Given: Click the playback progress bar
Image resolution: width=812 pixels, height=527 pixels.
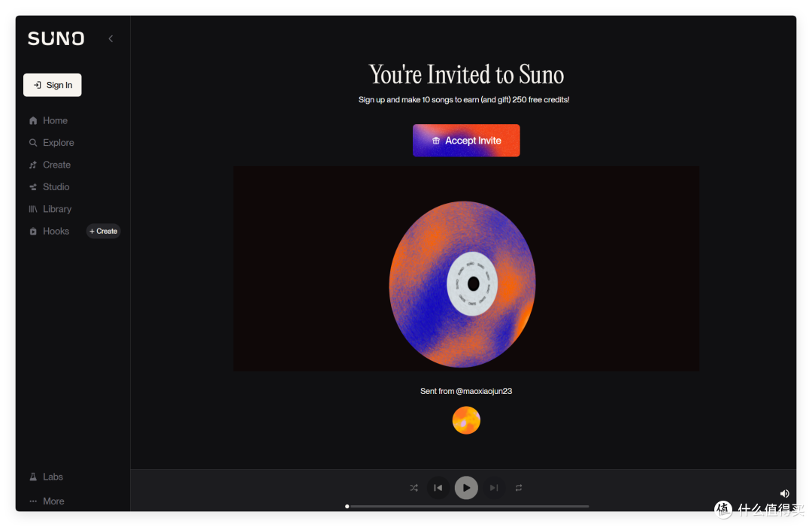Looking at the screenshot, I should point(468,506).
